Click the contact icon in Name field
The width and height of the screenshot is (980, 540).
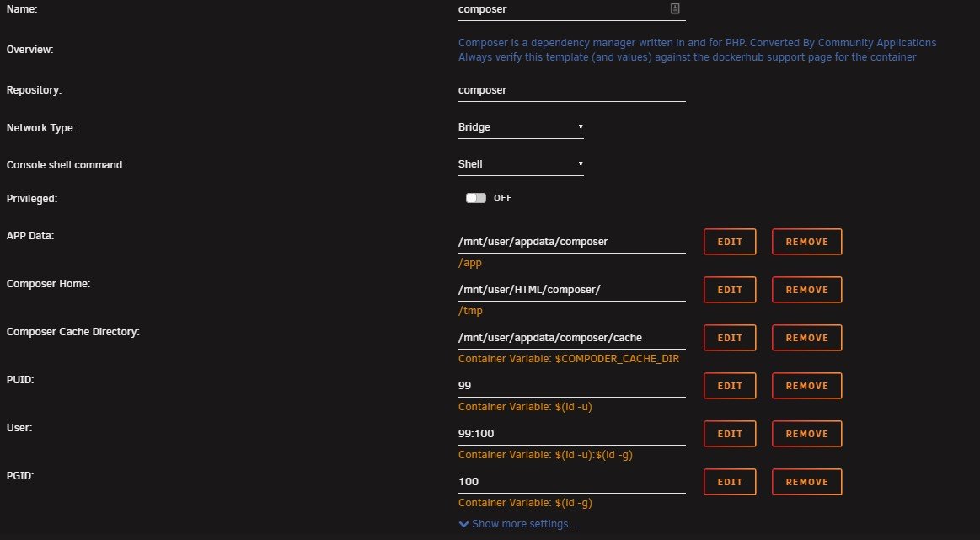tap(675, 8)
